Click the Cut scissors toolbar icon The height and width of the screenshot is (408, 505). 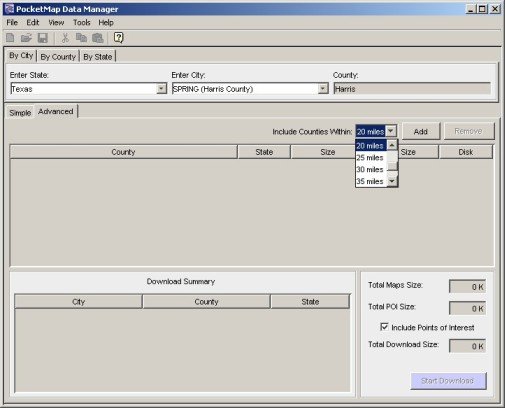pyautogui.click(x=65, y=38)
